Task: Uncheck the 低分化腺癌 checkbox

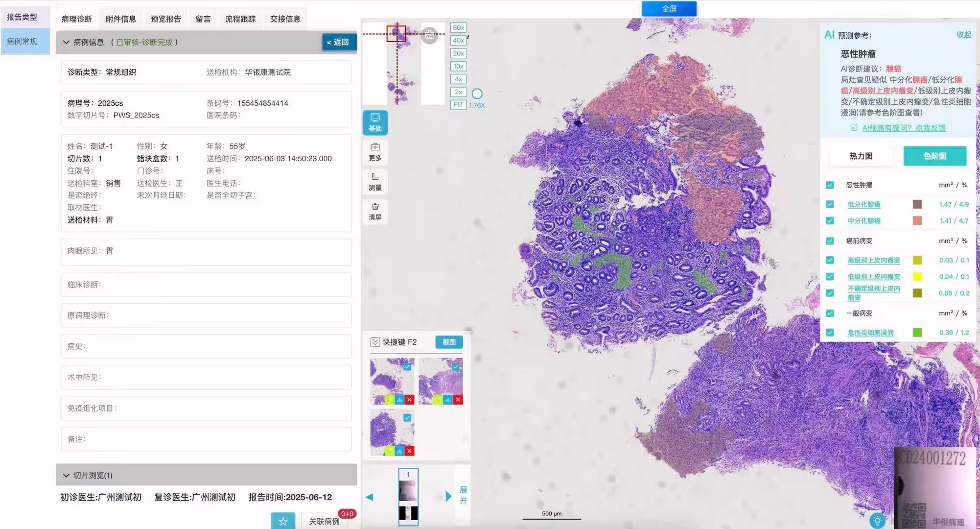Action: click(x=830, y=204)
